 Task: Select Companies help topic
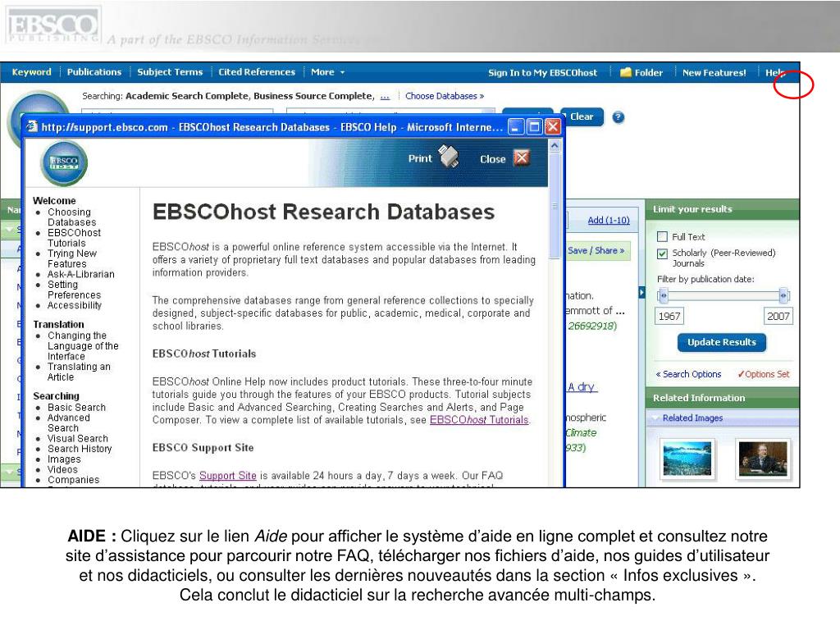coord(73,480)
